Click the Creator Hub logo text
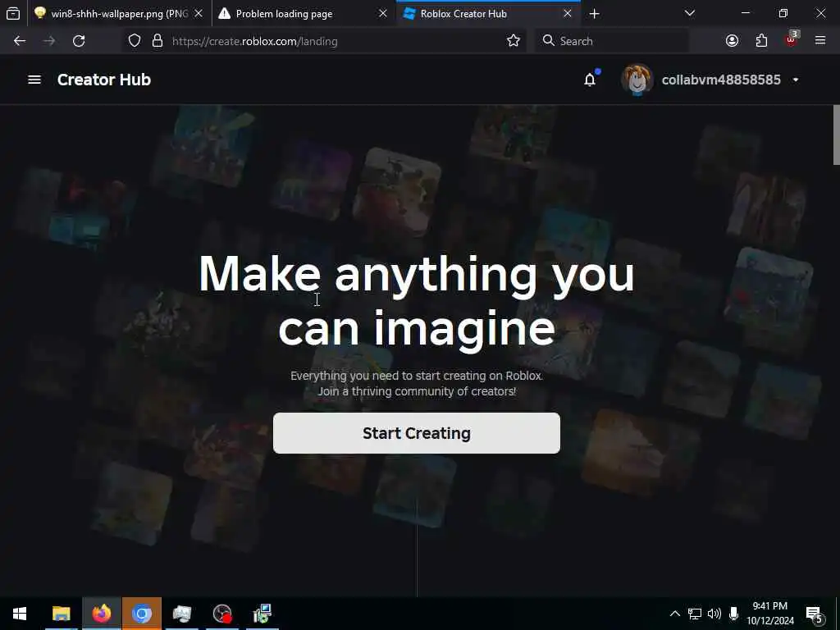This screenshot has height=630, width=840. [x=104, y=80]
